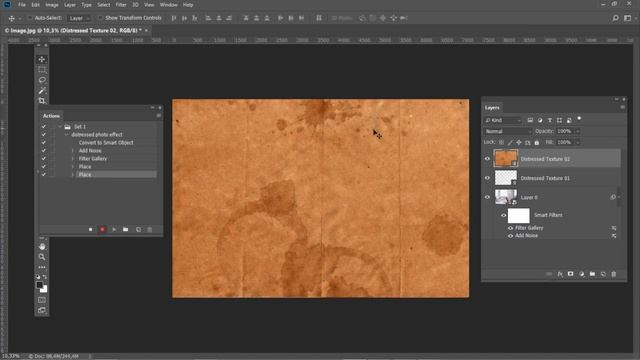Expand the Filter Gallery action step
Viewport: 640px width, 360px height.
(x=73, y=159)
